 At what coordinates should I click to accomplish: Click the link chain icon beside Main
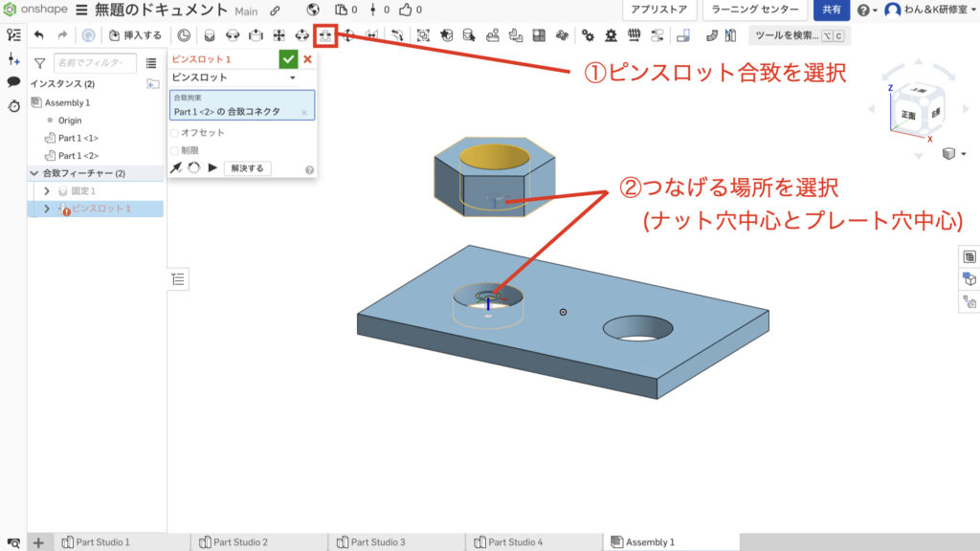[x=275, y=11]
